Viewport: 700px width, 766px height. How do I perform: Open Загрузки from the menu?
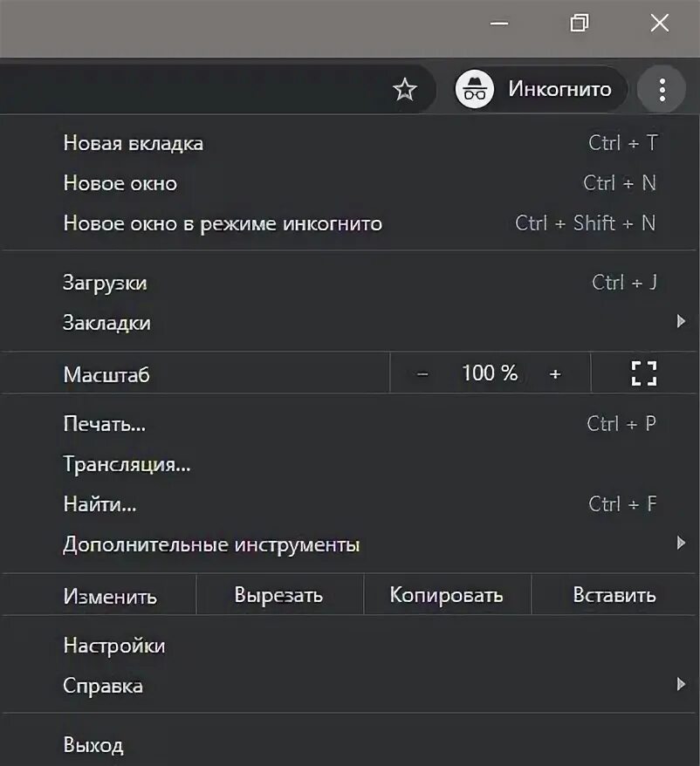(106, 283)
